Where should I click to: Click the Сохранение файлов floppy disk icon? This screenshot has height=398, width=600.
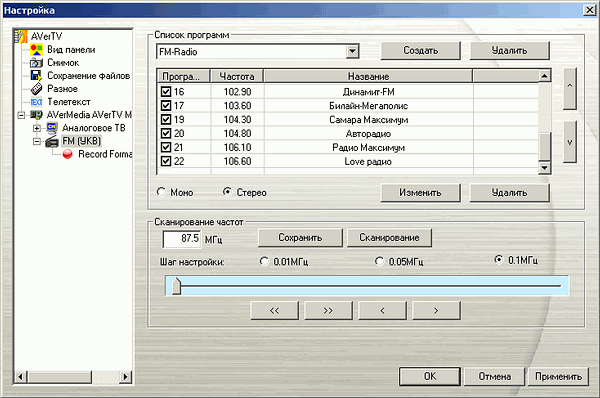pos(36,75)
